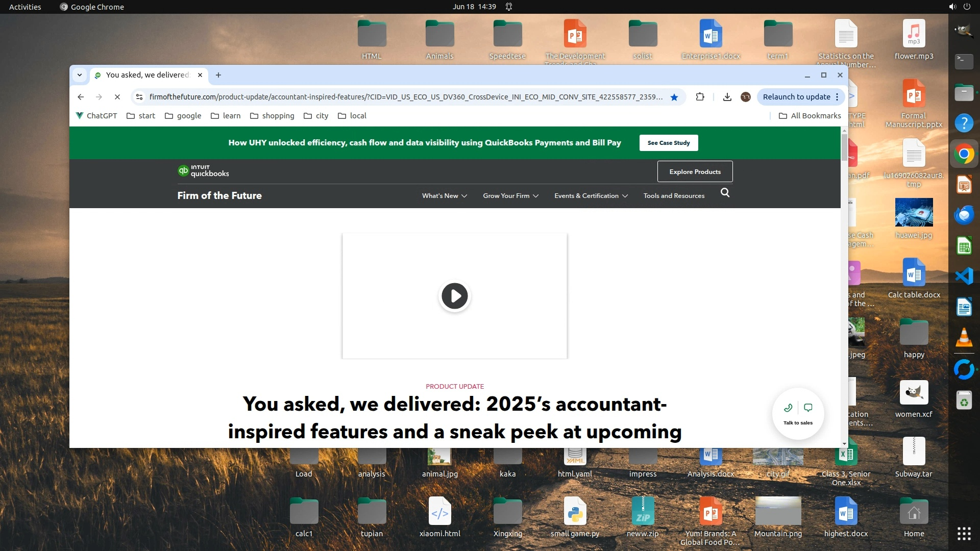
Task: Click the page vertical scrollbar thumb
Action: tap(844, 148)
